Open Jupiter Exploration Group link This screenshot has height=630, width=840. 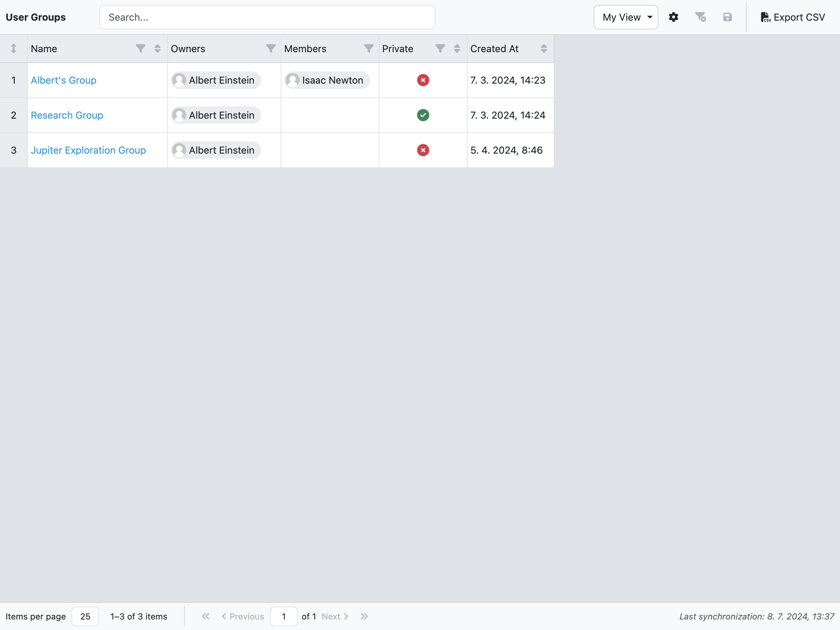tap(88, 150)
